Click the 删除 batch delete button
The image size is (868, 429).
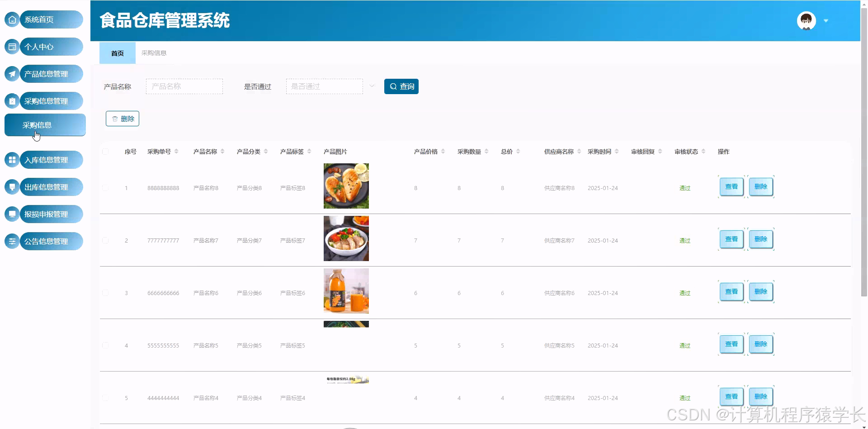122,119
